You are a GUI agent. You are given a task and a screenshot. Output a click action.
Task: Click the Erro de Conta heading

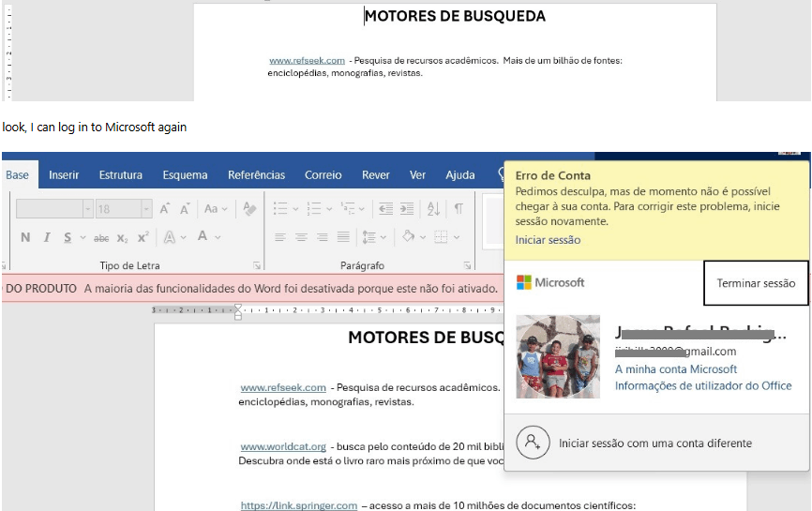pyautogui.click(x=552, y=175)
